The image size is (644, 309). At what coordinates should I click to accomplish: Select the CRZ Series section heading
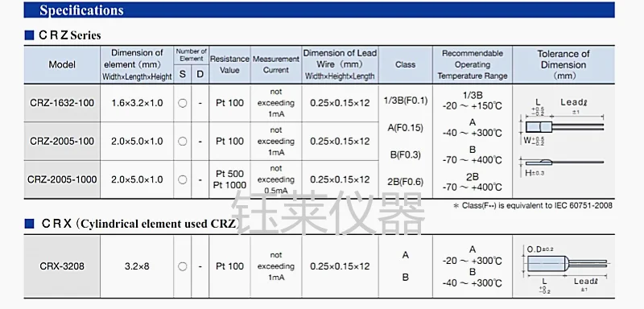click(x=69, y=35)
